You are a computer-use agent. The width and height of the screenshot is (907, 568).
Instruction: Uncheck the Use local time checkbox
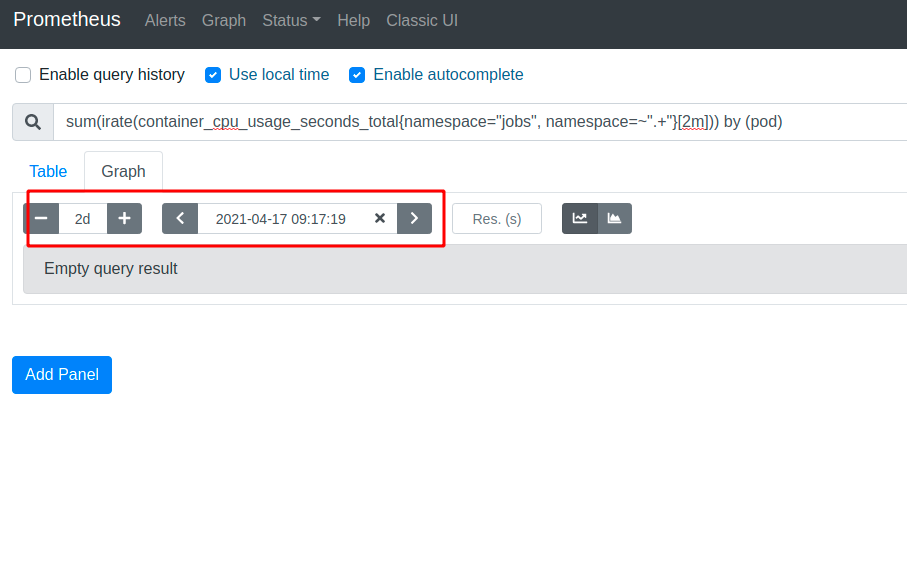[x=213, y=75]
